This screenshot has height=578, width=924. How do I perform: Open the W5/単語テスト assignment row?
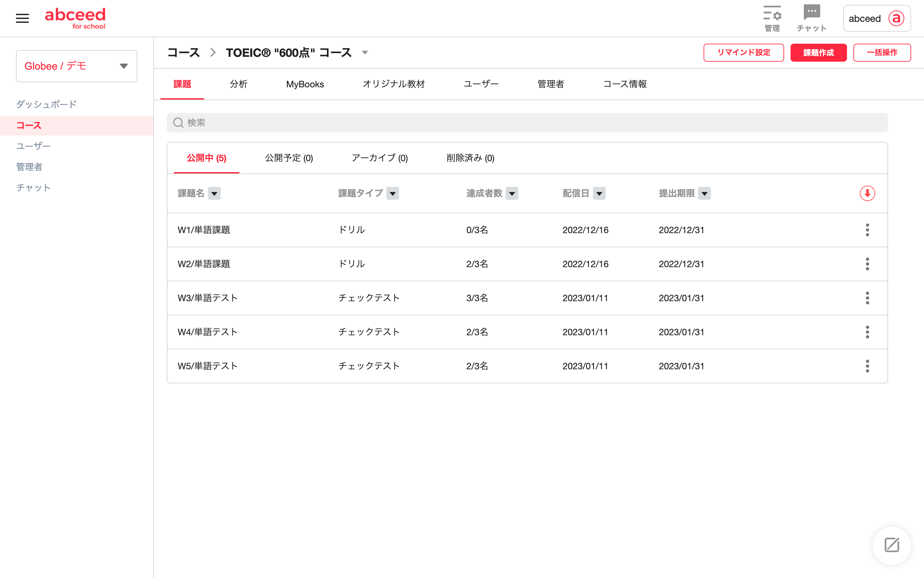tap(527, 366)
